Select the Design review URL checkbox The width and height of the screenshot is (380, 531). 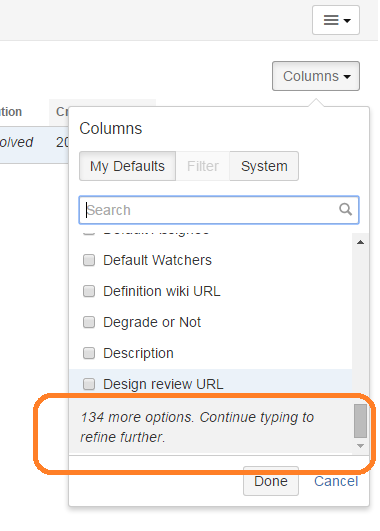point(89,384)
